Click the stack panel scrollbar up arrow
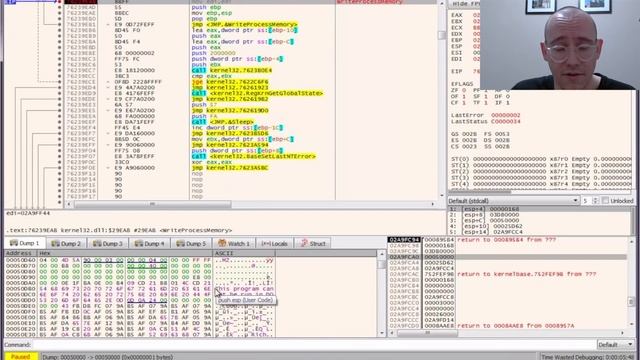The width and height of the screenshot is (640, 360). click(631, 242)
